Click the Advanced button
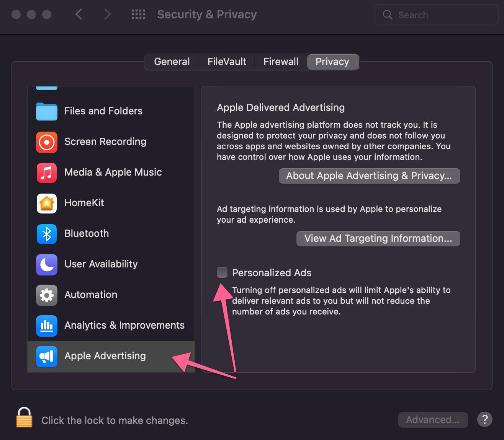Screen dimensions: 504x440 coord(433,420)
